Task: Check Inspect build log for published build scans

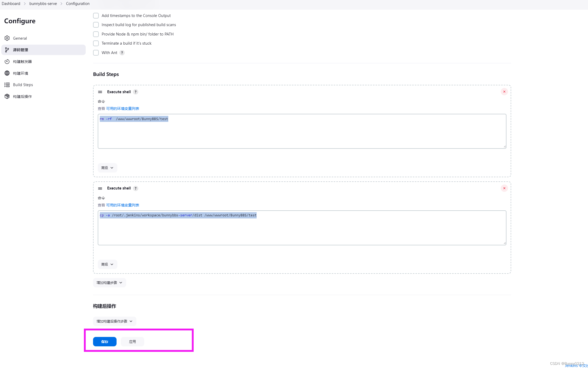Action: click(96, 25)
